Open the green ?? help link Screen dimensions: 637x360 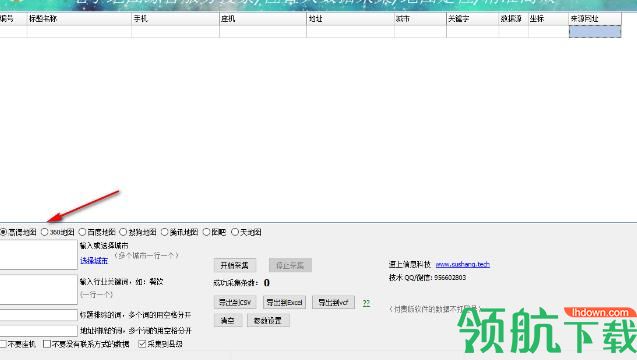point(366,303)
